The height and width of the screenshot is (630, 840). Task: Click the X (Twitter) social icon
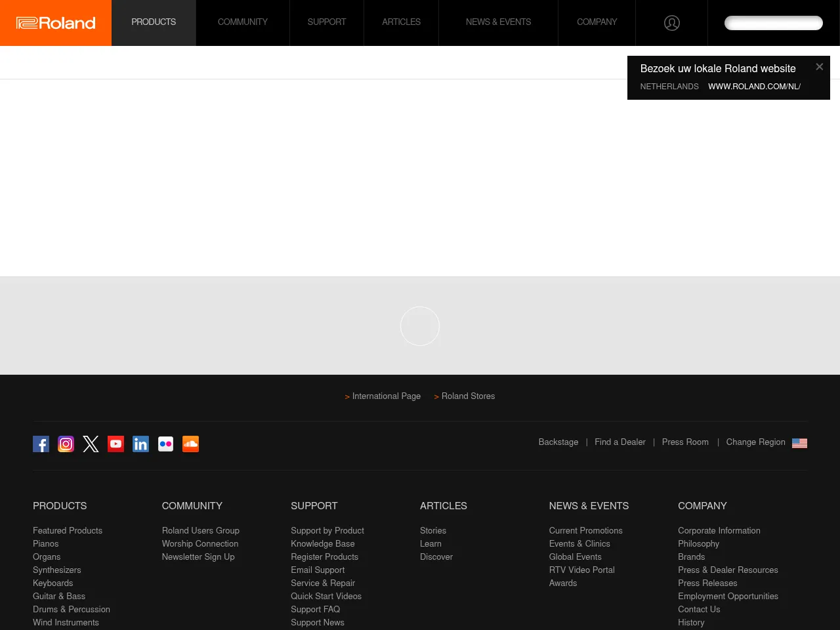[x=91, y=444]
